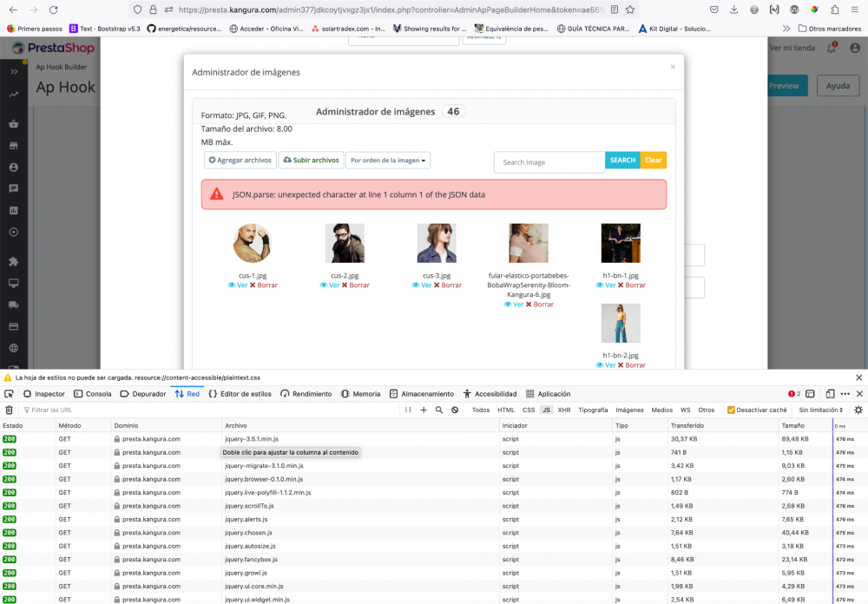Open the Almacenamiento tab

click(x=422, y=394)
